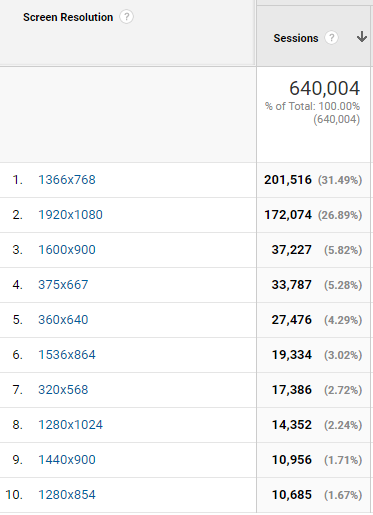Sort by Screen Resolution column header
The width and height of the screenshot is (373, 515).
pyautogui.click(x=68, y=17)
